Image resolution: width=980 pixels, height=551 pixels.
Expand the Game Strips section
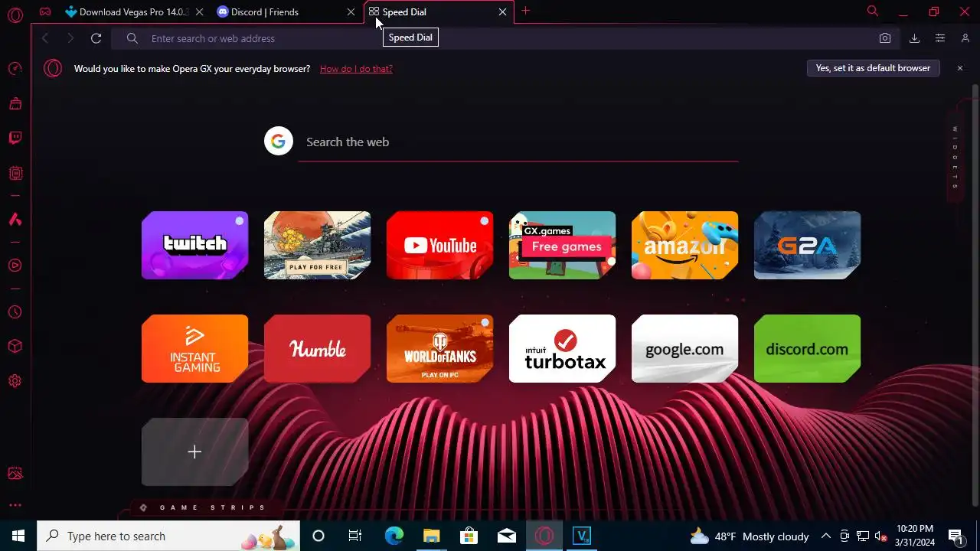(204, 507)
